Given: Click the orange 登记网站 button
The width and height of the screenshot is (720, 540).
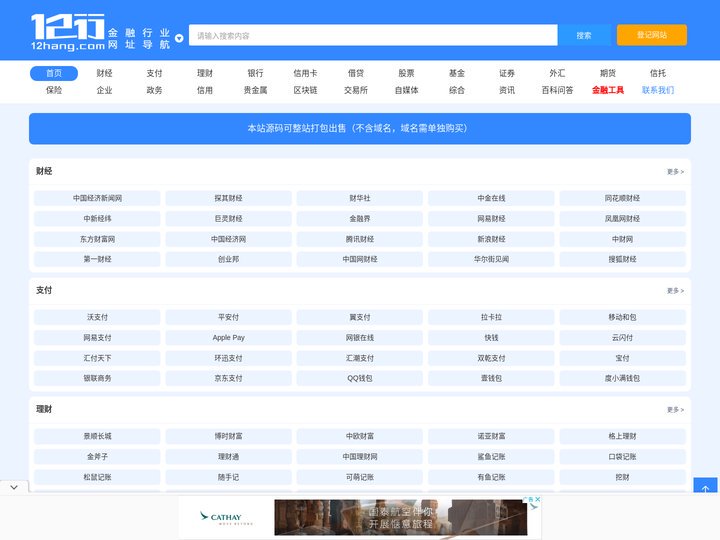Looking at the screenshot, I should pyautogui.click(x=652, y=35).
